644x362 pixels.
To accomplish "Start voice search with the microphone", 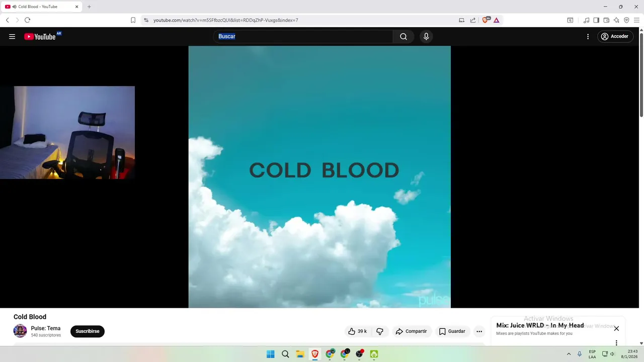I will (x=426, y=36).
